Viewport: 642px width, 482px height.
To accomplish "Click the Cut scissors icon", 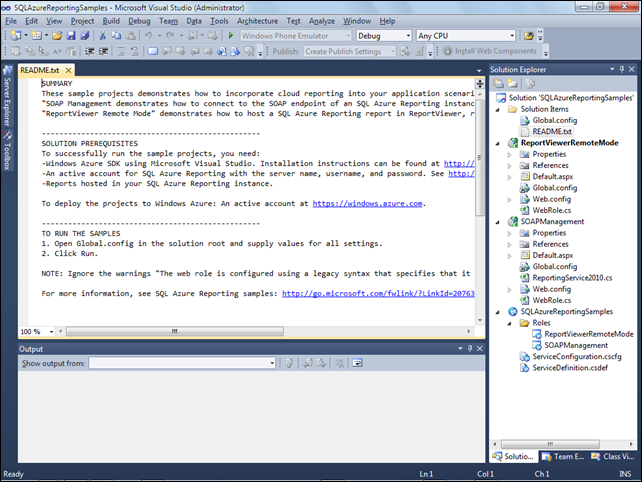I will click(x=103, y=36).
